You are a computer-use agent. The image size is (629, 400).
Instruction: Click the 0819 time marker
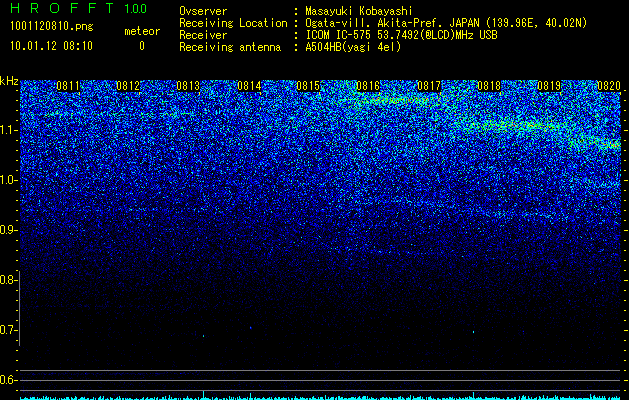pyautogui.click(x=549, y=86)
